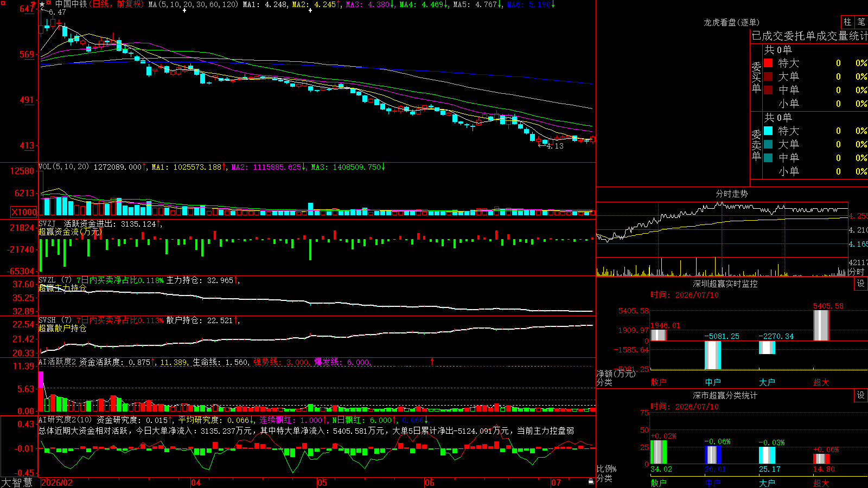
Task: Click the 2026/02 date marker on timeline
Action: point(57,483)
